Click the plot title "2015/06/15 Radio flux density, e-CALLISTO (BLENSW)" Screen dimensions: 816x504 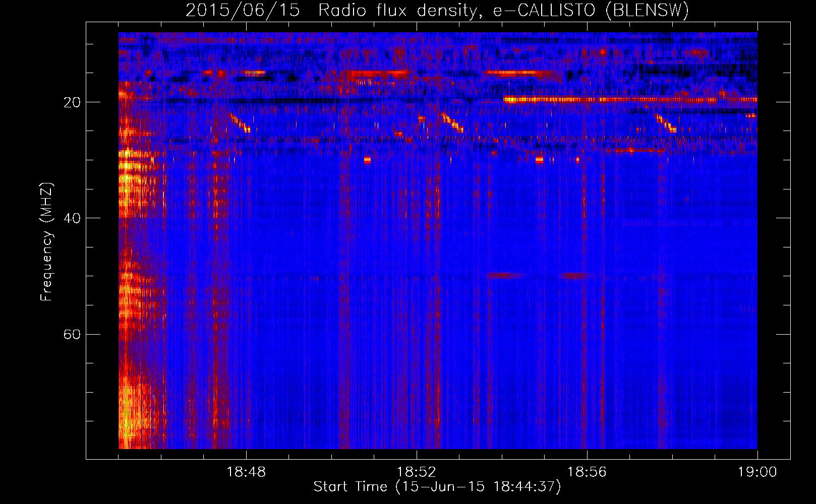pos(437,11)
